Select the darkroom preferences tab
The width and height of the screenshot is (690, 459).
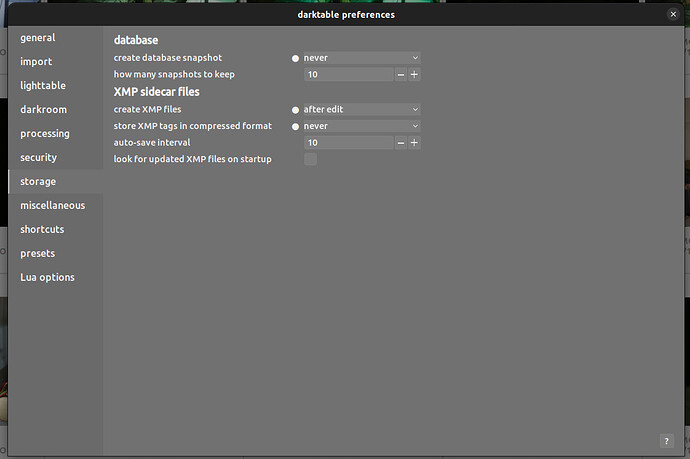[55, 110]
